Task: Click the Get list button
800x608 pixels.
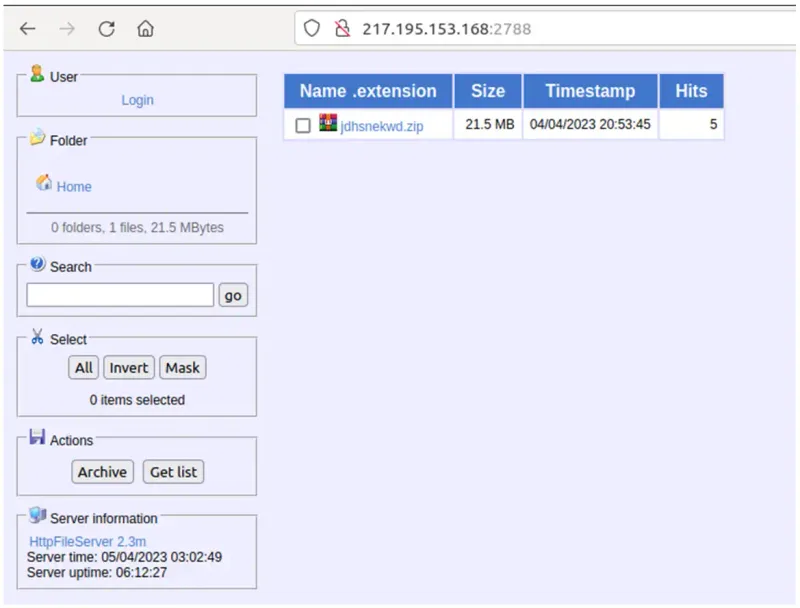Action: pyautogui.click(x=173, y=472)
